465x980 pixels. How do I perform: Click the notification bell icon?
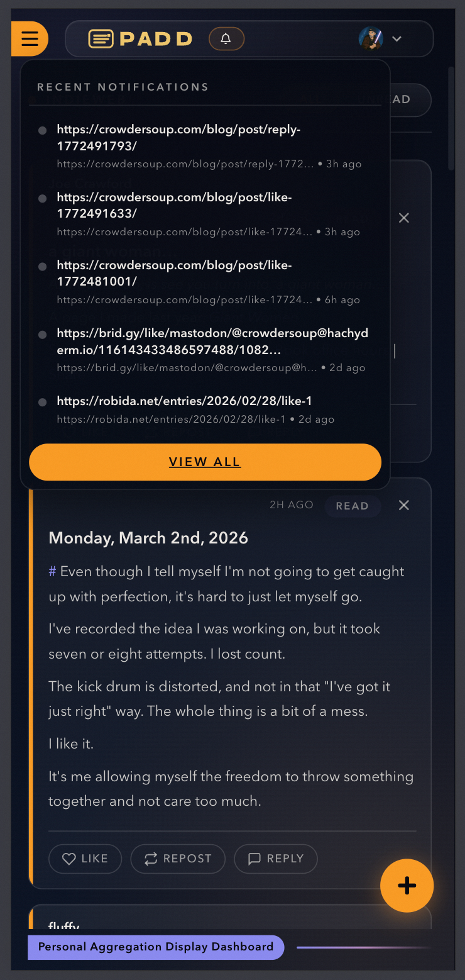(226, 39)
